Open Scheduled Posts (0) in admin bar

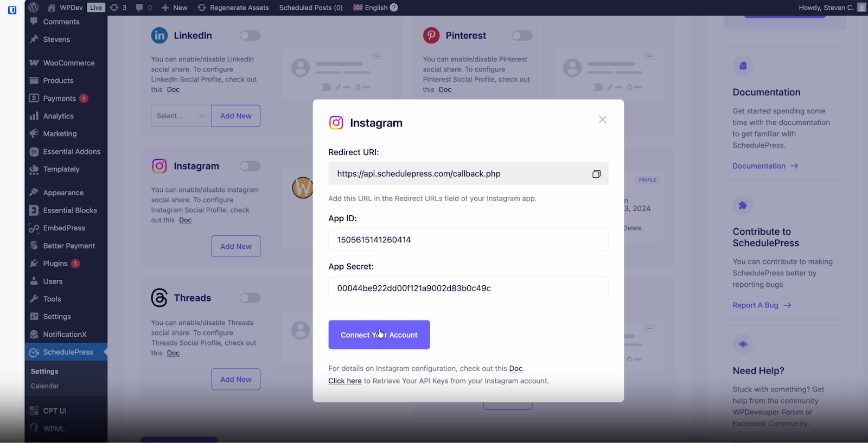(311, 8)
